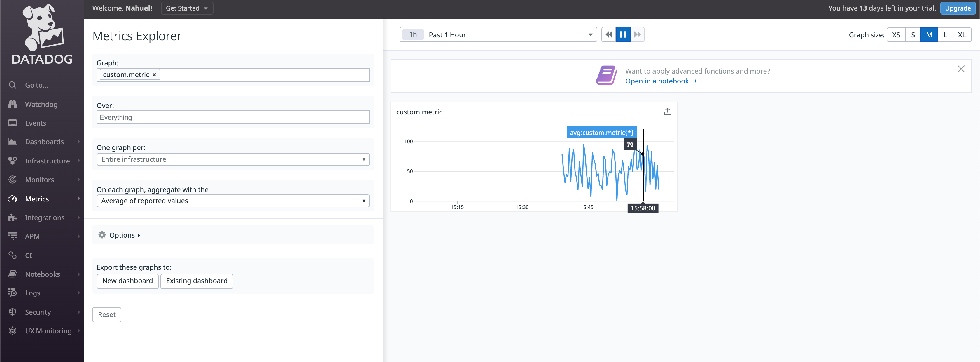980x362 pixels.
Task: Open the Go to... menu item
Action: pyautogui.click(x=36, y=85)
